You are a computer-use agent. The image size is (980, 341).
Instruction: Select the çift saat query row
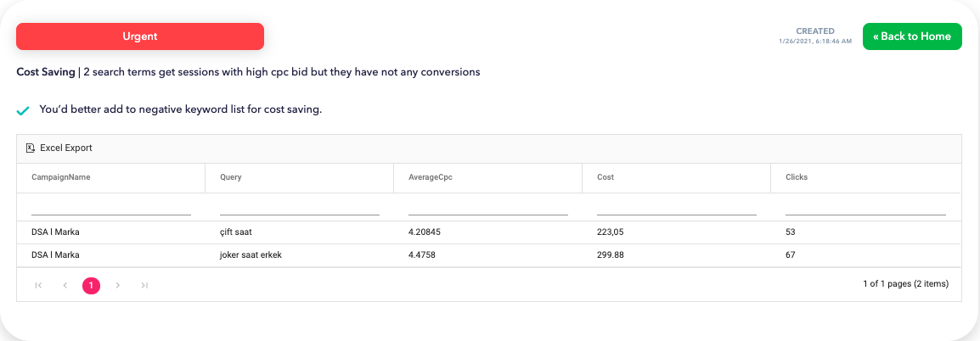pos(236,232)
